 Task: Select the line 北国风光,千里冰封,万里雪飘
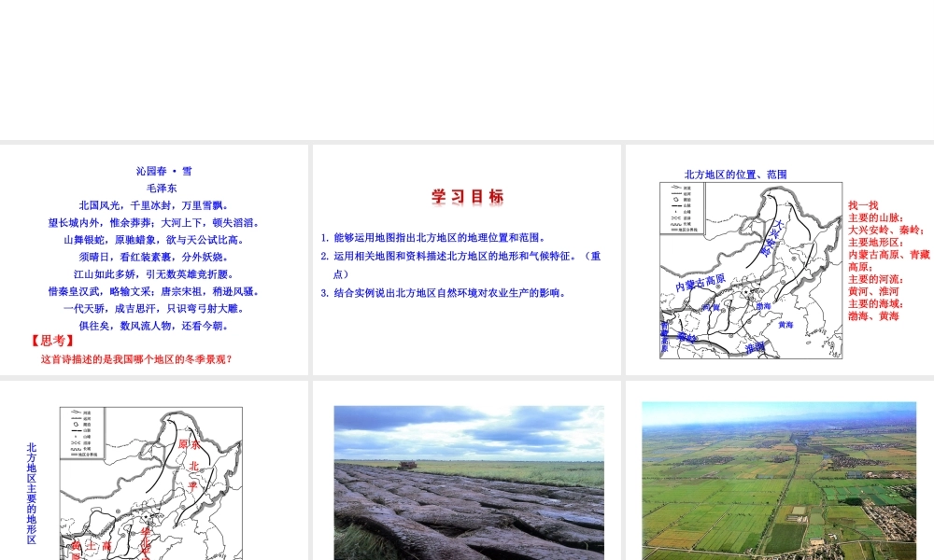[154, 205]
